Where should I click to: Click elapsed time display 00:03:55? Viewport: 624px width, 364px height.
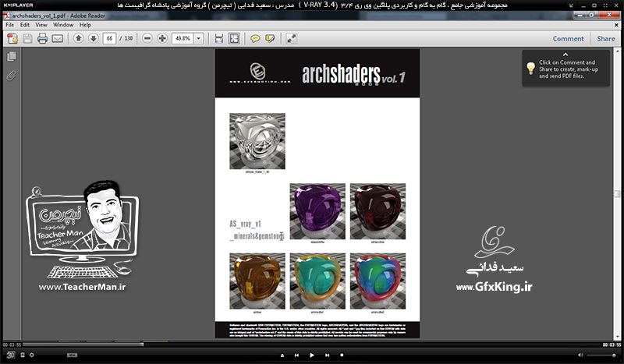pyautogui.click(x=12, y=345)
